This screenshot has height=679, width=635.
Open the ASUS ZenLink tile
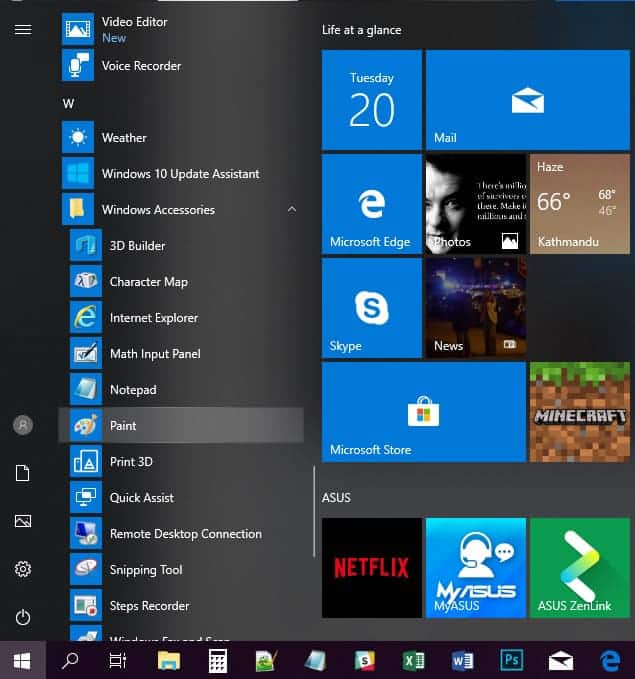tap(580, 568)
